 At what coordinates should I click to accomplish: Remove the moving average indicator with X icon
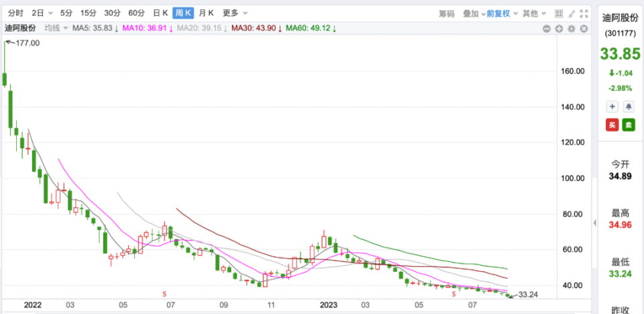pos(584,28)
